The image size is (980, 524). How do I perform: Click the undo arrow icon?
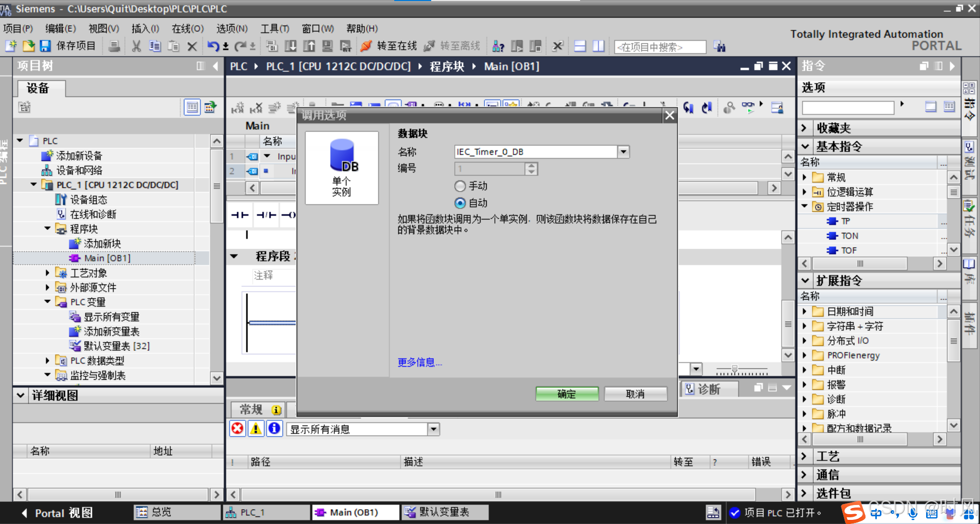213,46
